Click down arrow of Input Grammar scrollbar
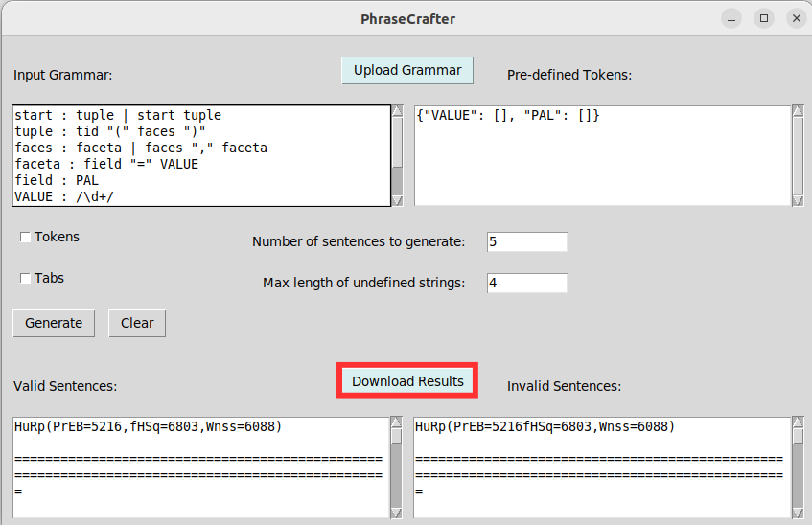This screenshot has height=525, width=812. (x=397, y=199)
